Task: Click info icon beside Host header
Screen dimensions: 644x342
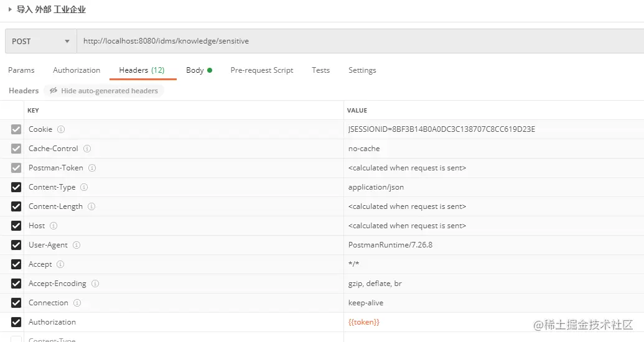Action: pyautogui.click(x=54, y=226)
